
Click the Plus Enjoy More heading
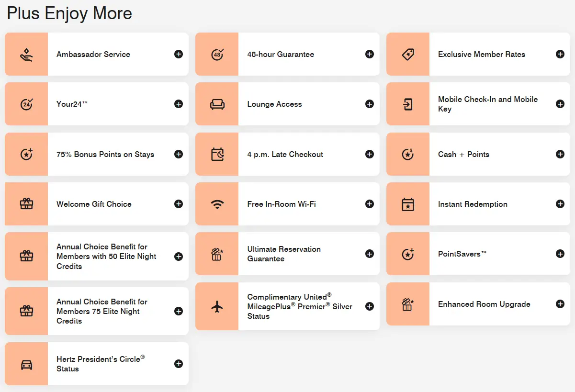pyautogui.click(x=69, y=13)
